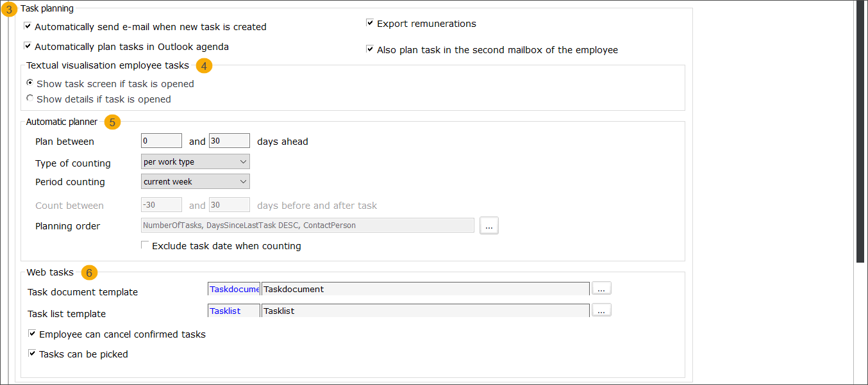Select Show details if task is opened
This screenshot has width=868, height=385.
30,99
